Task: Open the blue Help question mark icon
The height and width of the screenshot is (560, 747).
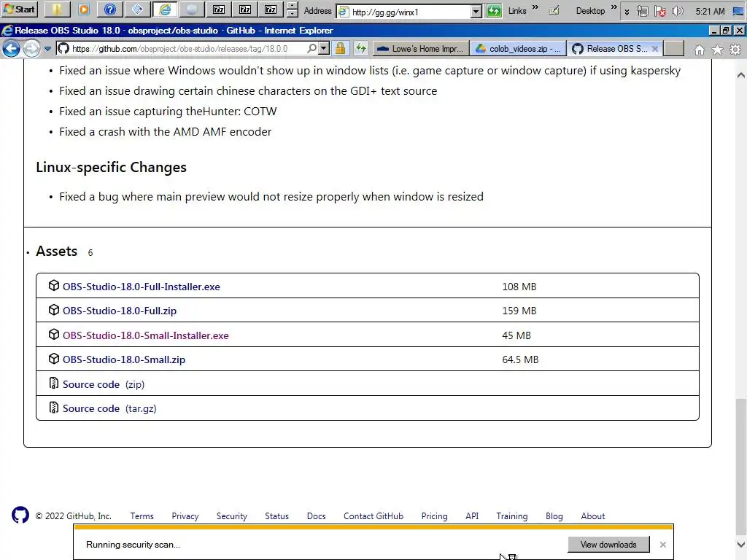Action: 110,9
